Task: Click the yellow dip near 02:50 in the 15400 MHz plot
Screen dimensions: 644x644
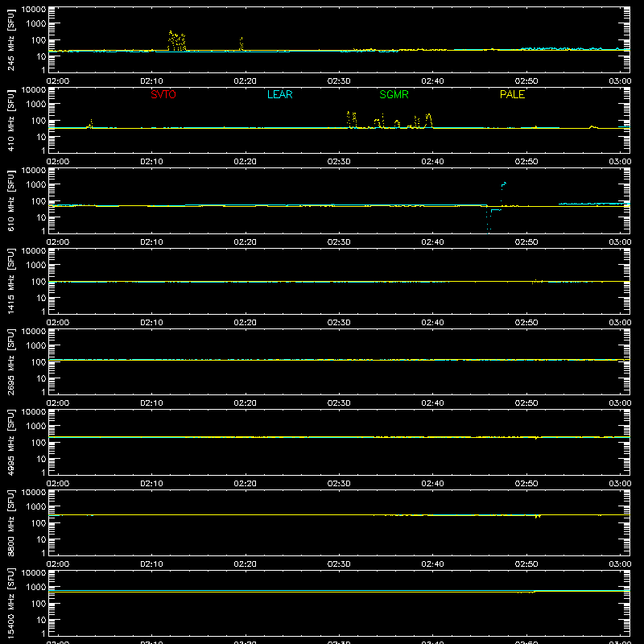Action: tap(526, 592)
